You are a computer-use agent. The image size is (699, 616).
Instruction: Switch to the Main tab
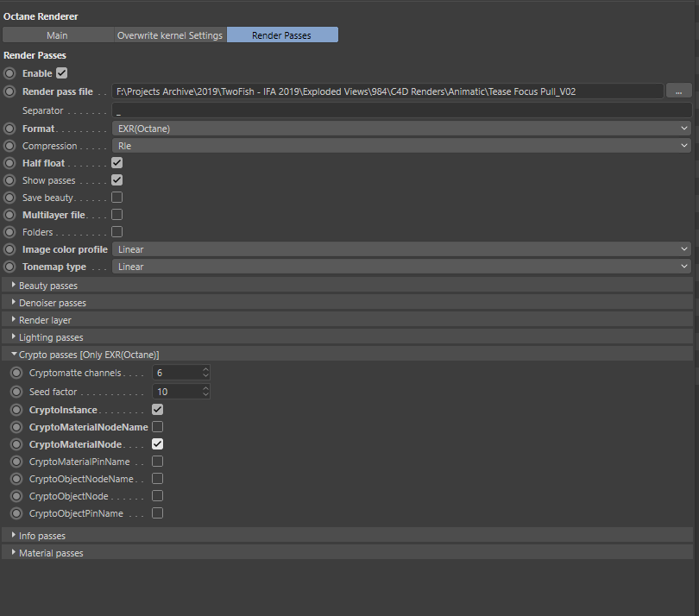click(57, 35)
